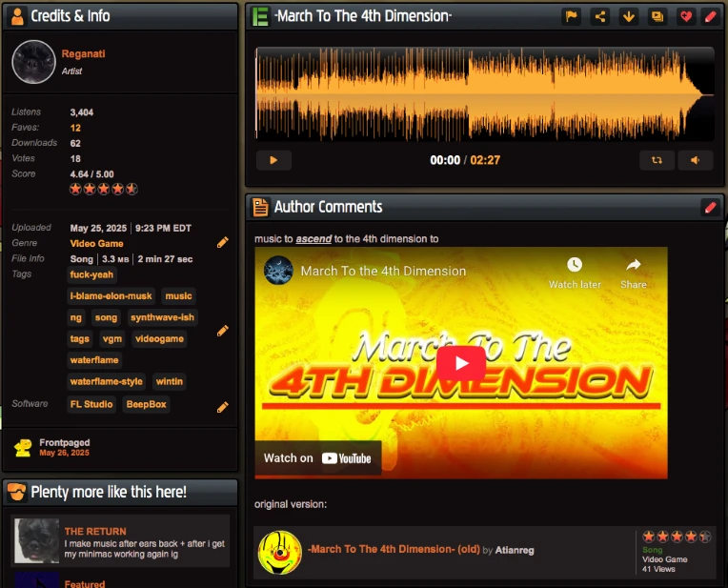Viewport: 728px width, 588px height.
Task: Click the yellow clown face thumbnail
Action: 279,552
